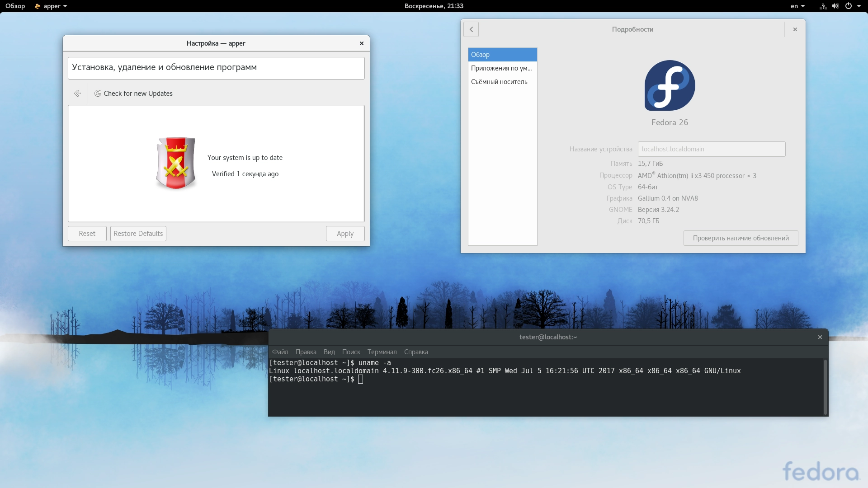Click Проверить наличие обновлений button
The image size is (868, 488).
741,238
